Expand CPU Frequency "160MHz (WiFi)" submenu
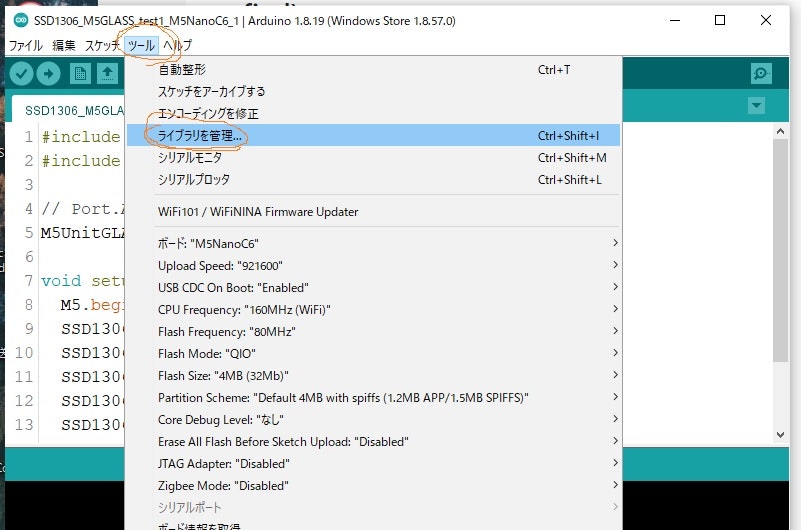The image size is (801, 530). tap(373, 309)
